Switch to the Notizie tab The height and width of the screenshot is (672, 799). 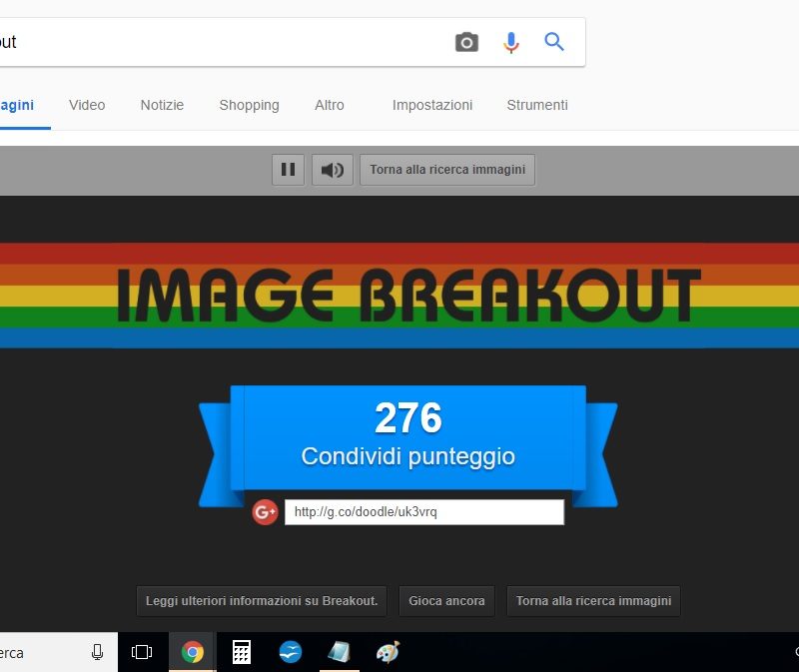click(162, 105)
